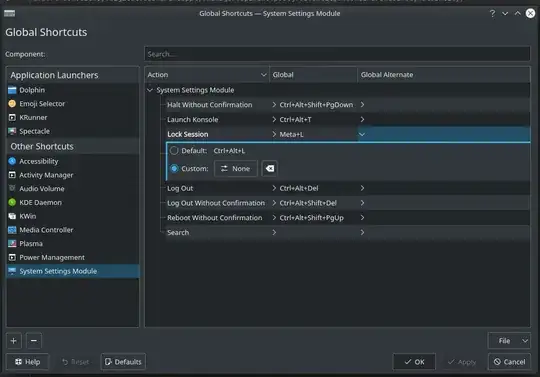Screen dimensions: 540x377
Task: Select the KDE Daemon component icon
Action: coord(12,202)
